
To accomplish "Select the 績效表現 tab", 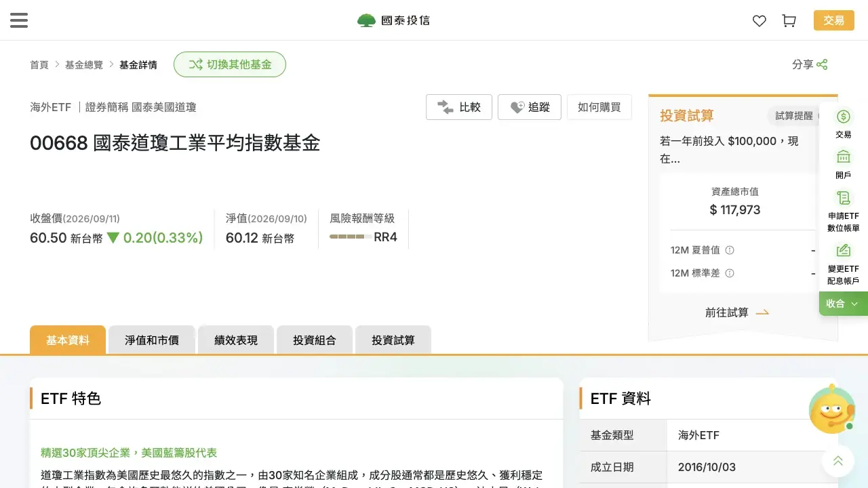I will point(236,340).
